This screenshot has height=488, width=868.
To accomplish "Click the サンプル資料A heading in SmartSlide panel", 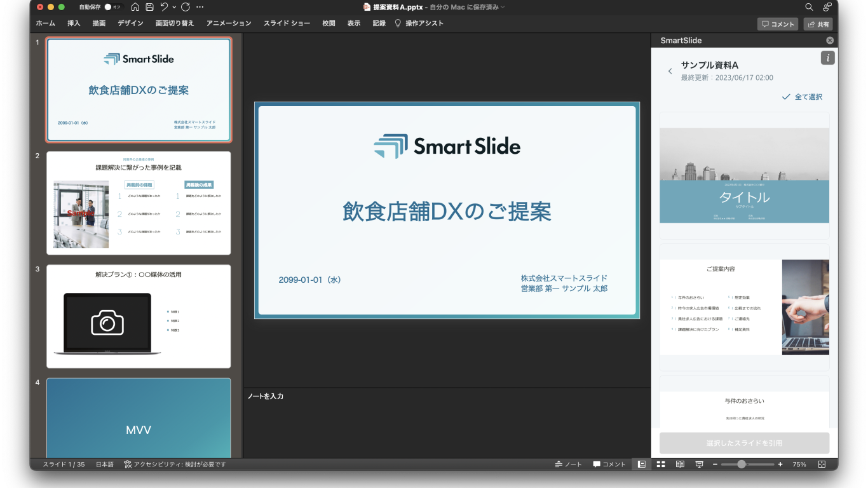I will click(x=710, y=65).
